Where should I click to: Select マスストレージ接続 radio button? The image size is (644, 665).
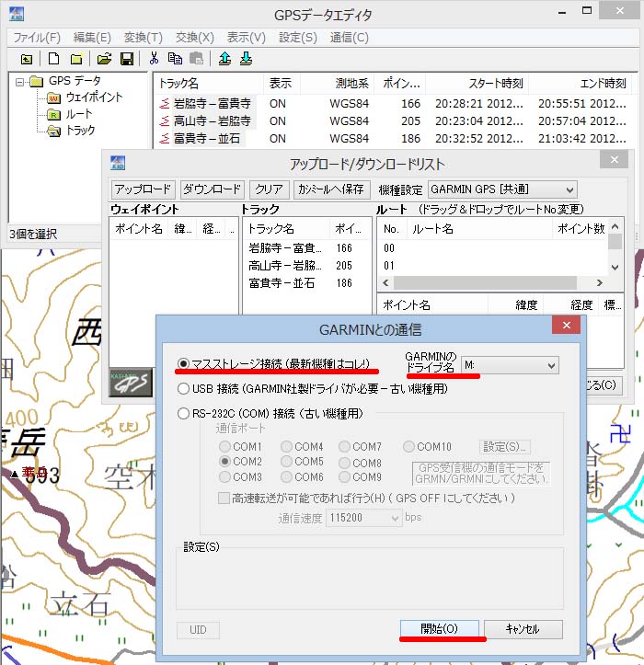tap(183, 364)
